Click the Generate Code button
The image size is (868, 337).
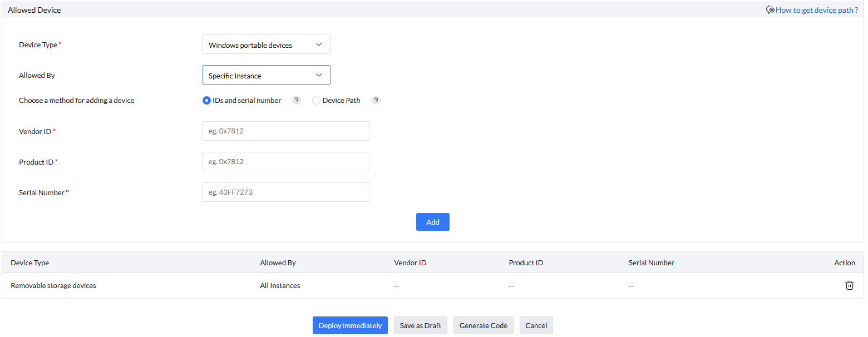point(483,325)
